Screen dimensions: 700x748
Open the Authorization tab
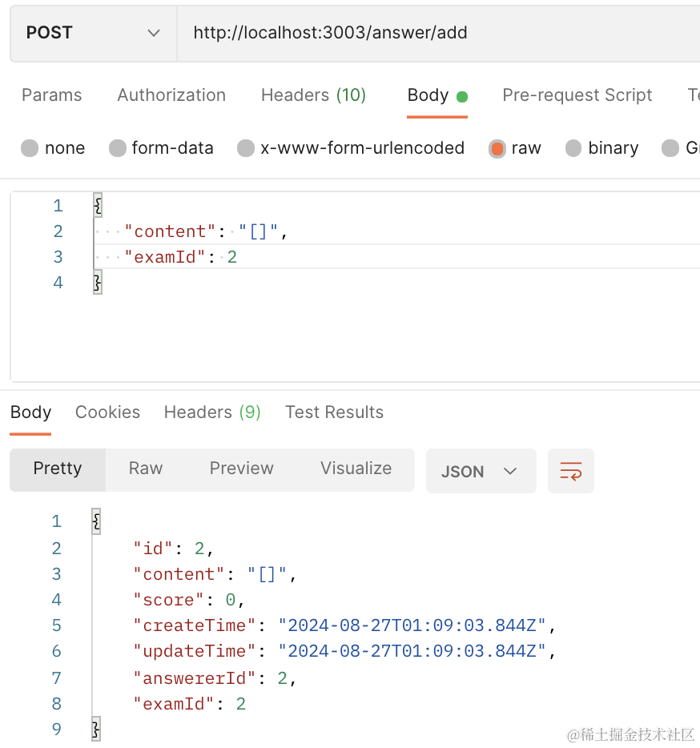click(171, 95)
